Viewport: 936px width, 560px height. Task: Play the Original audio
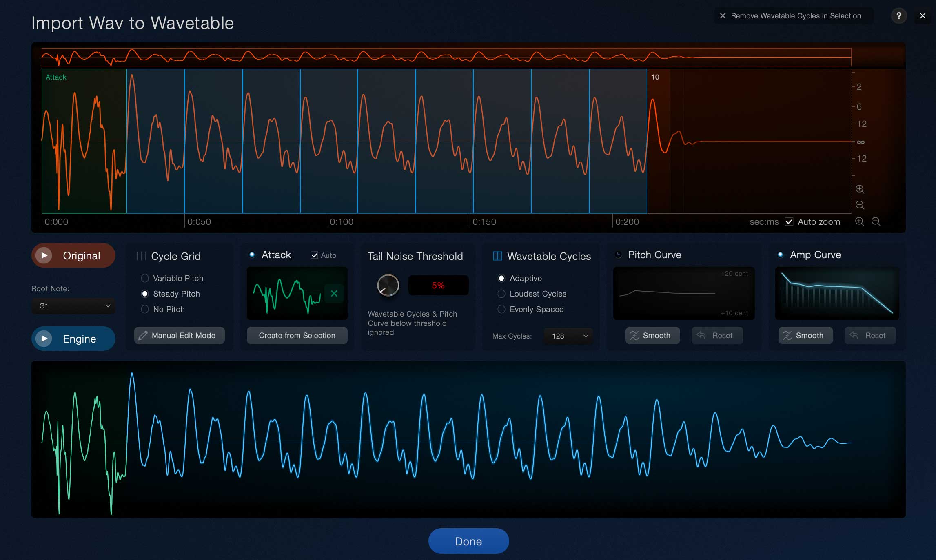click(x=43, y=255)
